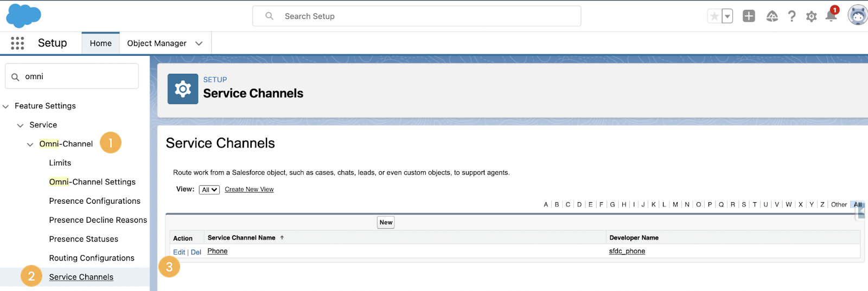Open the View 'All' dropdown
Viewport: 868px width, 291px height.
[209, 190]
